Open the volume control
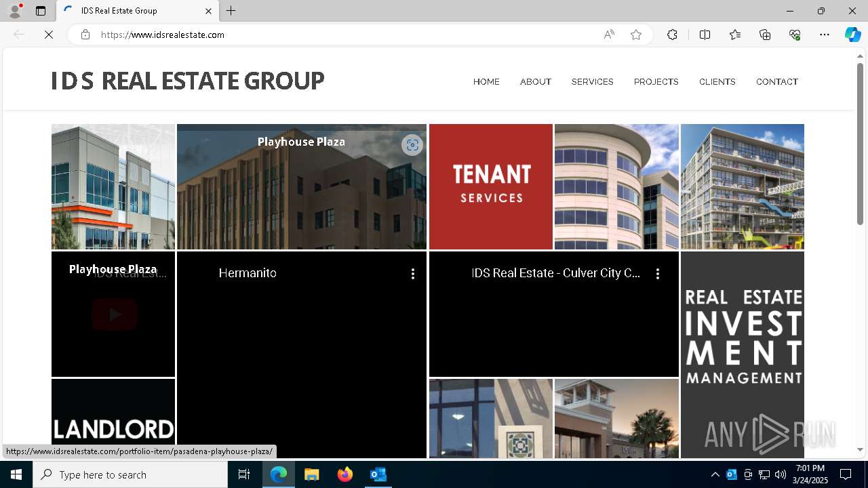The width and height of the screenshot is (868, 488). (781, 474)
